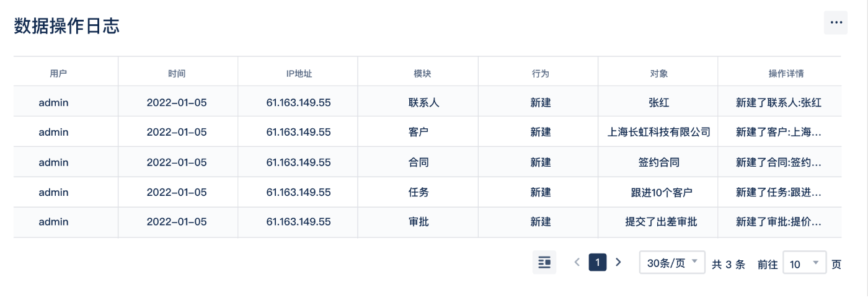This screenshot has height=300, width=868.
Task: Open 提交了出差审批 object cell
Action: click(658, 222)
